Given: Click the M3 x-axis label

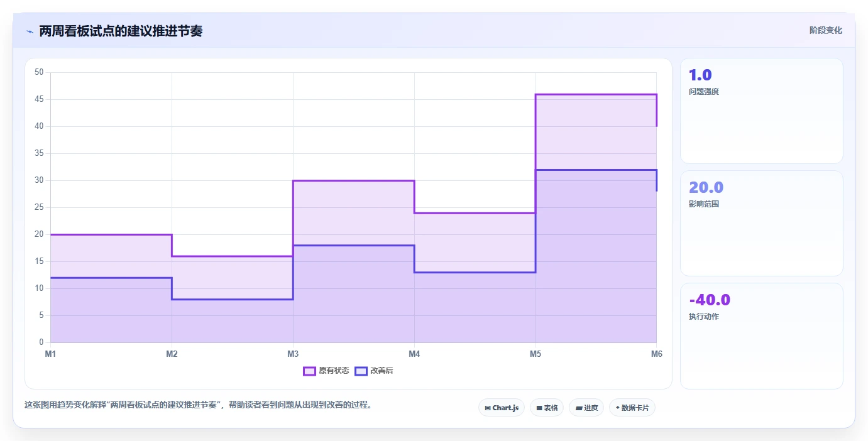Looking at the screenshot, I should 293,354.
